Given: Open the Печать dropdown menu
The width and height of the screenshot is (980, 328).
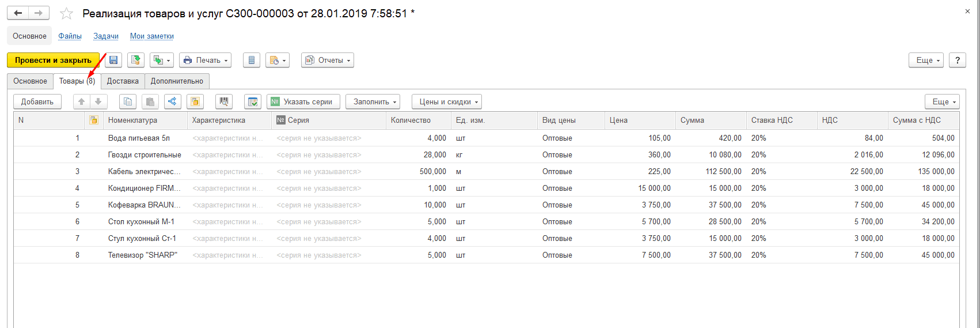Looking at the screenshot, I should (205, 60).
